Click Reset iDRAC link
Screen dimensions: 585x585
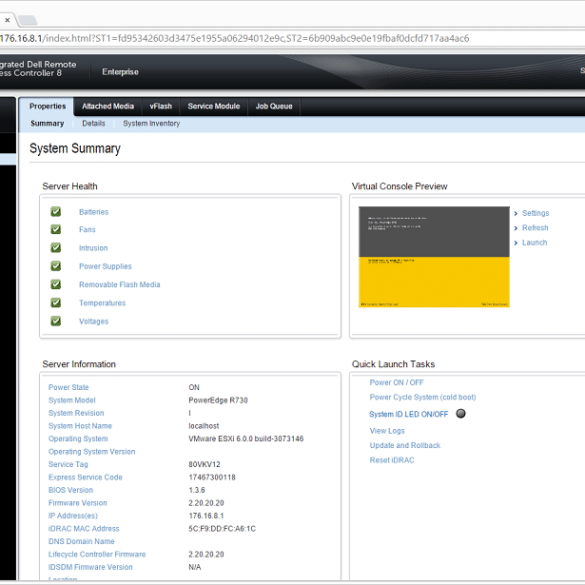click(392, 460)
